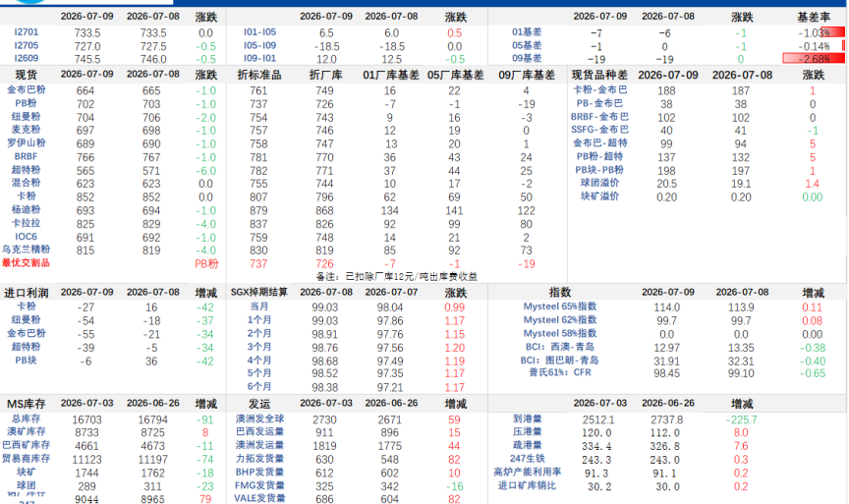Screen dimensions: 849x504
Task: Select the 贸易商库存 row label
Action: point(26,459)
